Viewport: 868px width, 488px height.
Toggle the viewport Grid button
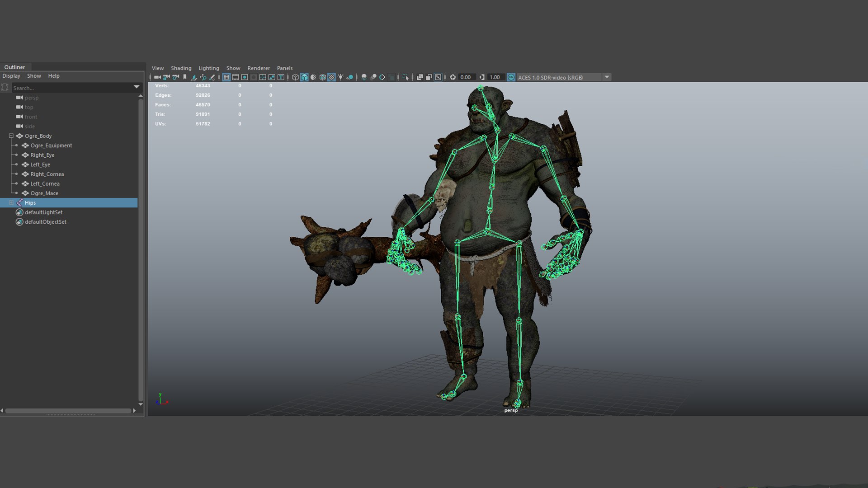pyautogui.click(x=226, y=77)
